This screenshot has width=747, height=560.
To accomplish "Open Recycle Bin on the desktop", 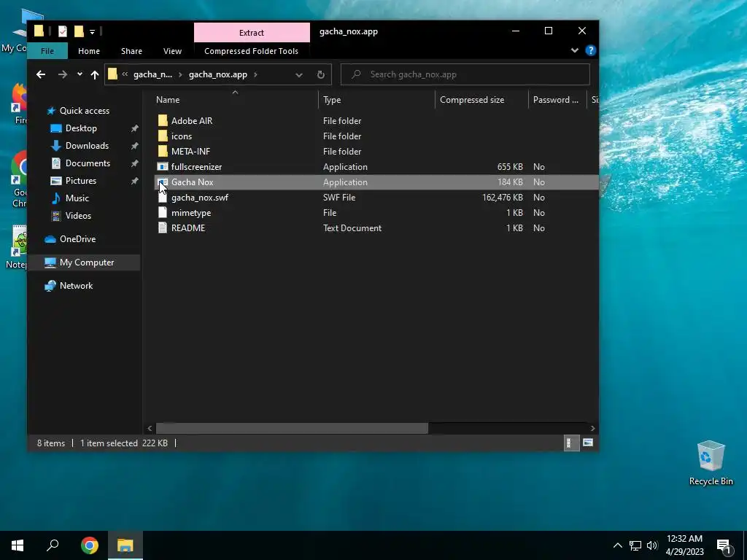I will pyautogui.click(x=711, y=463).
